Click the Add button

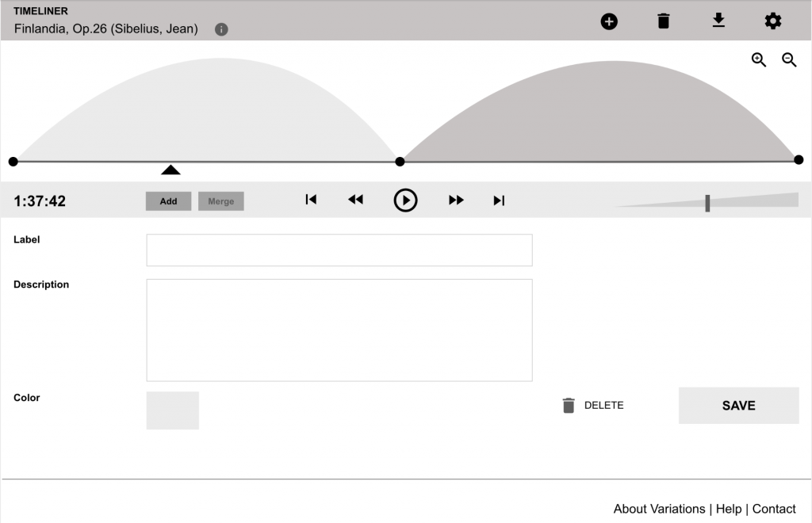coord(168,201)
